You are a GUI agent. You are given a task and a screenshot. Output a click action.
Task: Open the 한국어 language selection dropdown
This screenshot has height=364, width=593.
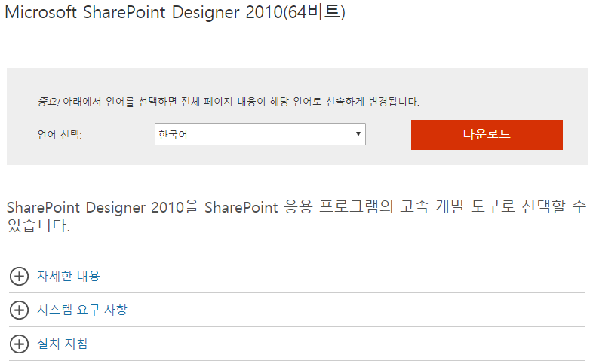(x=260, y=134)
